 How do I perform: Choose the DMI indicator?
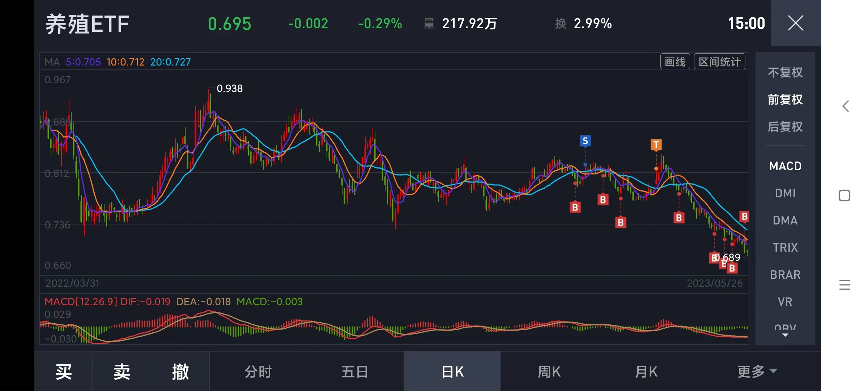[x=785, y=193]
